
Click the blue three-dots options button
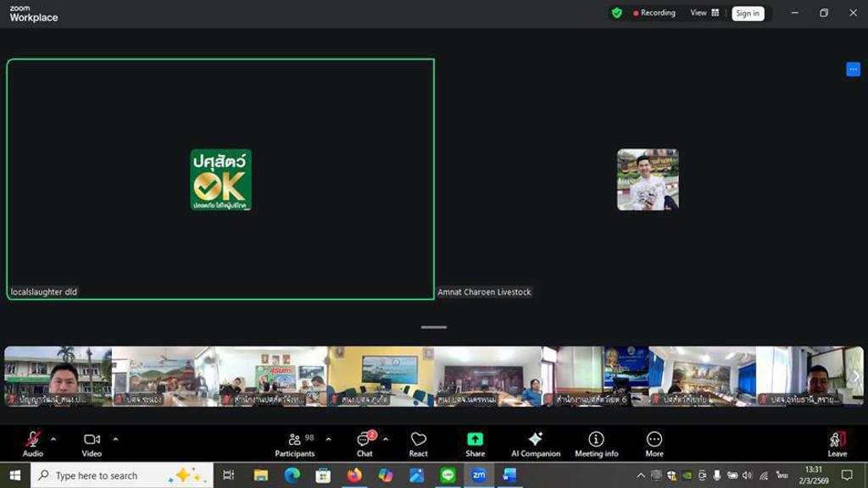(853, 69)
